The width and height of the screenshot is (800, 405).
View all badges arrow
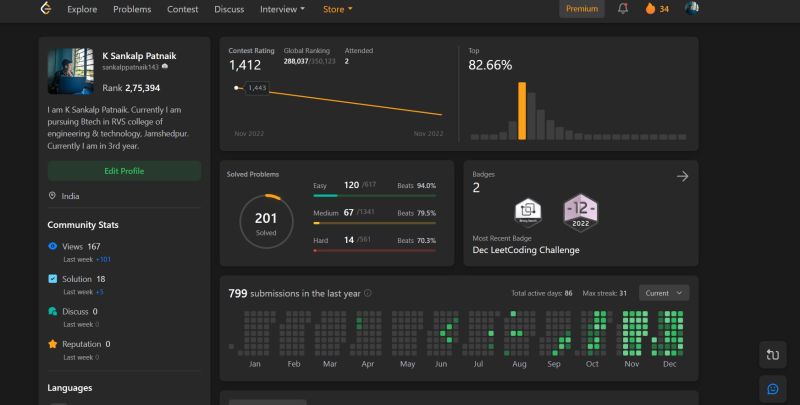pyautogui.click(x=682, y=176)
